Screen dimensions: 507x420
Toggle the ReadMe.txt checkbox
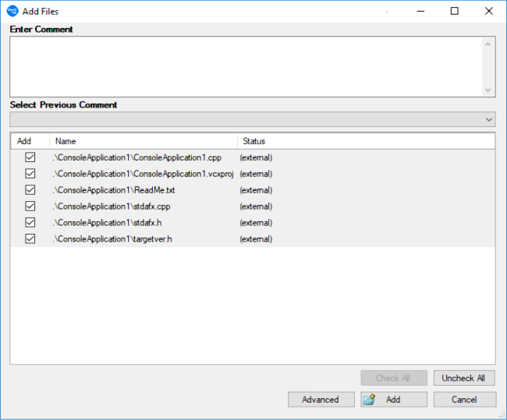30,190
